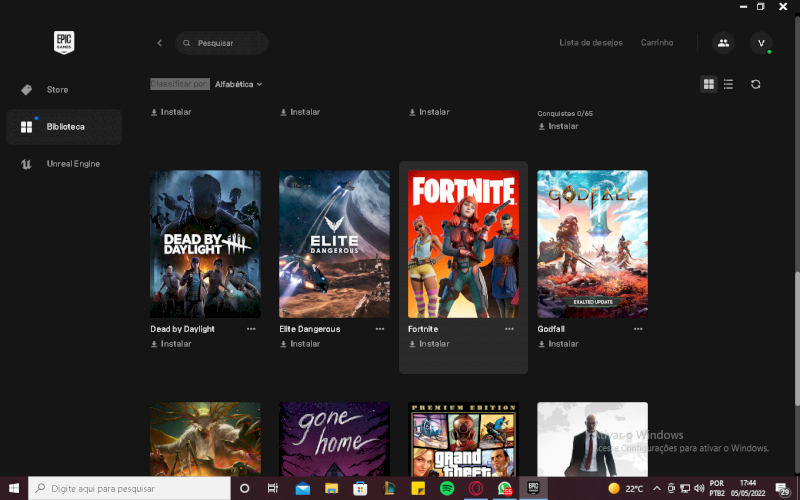Click the Conquistas 0/65 text
The height and width of the screenshot is (500, 800).
(x=565, y=113)
